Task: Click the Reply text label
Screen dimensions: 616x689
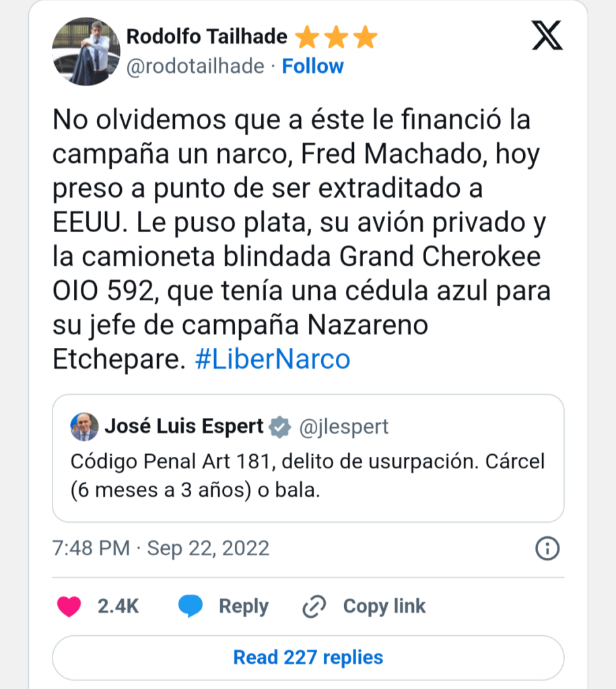Action: click(243, 606)
